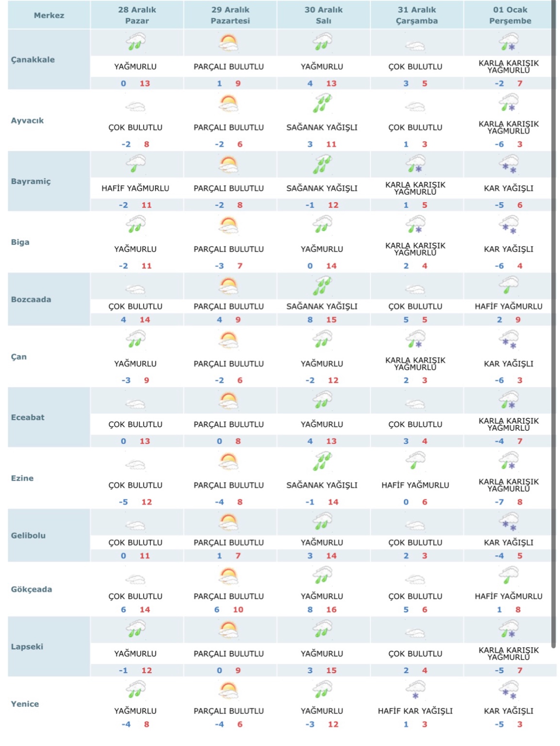This screenshot has height=746, width=560.
Task: Open the Bozcaada district link
Action: [x=31, y=300]
